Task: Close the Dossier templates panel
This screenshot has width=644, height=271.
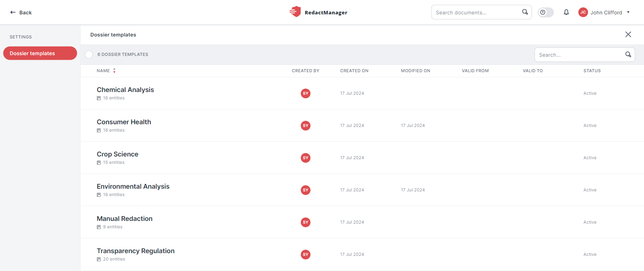Action: [x=628, y=35]
